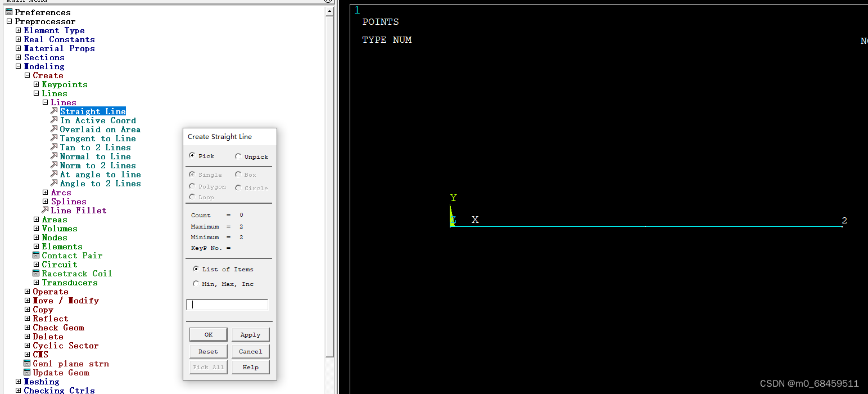The height and width of the screenshot is (394, 868).
Task: Click the Norm to 2 Lines arrow icon
Action: pyautogui.click(x=54, y=165)
